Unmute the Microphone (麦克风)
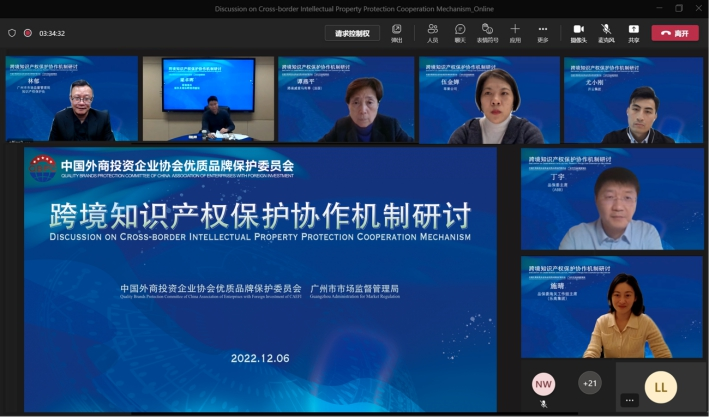Image resolution: width=709 pixels, height=418 pixels. 606,33
